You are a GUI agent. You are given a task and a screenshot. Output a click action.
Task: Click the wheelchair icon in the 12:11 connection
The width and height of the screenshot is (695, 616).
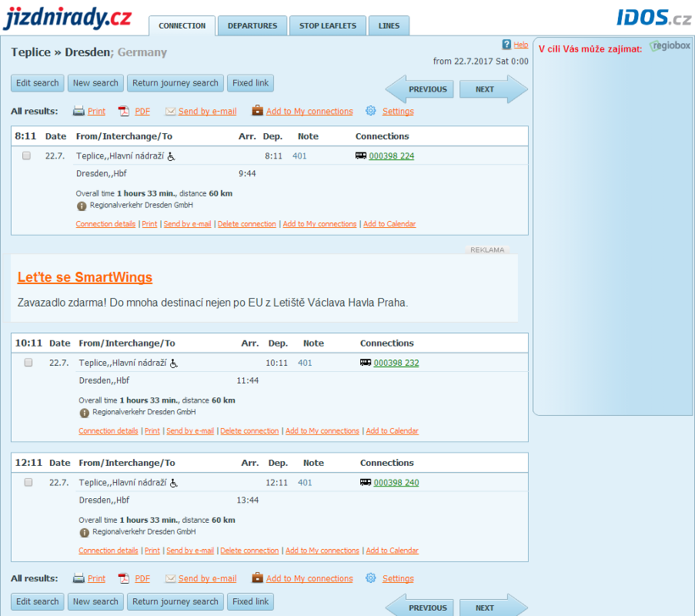[x=174, y=483]
